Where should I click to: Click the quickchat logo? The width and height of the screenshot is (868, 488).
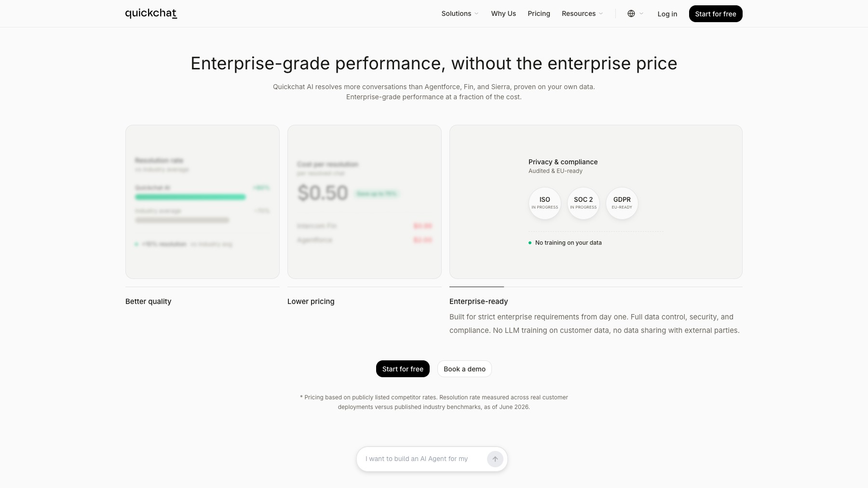pos(151,13)
